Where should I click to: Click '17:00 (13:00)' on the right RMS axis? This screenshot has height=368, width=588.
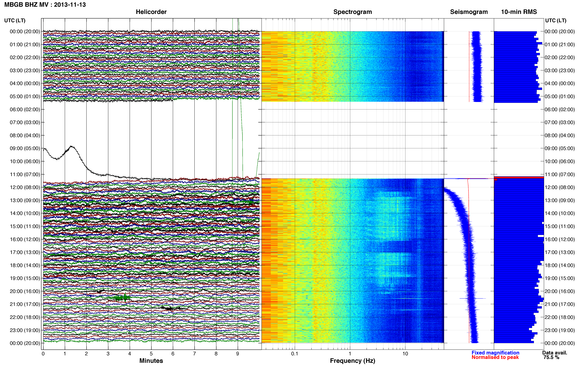(560, 252)
